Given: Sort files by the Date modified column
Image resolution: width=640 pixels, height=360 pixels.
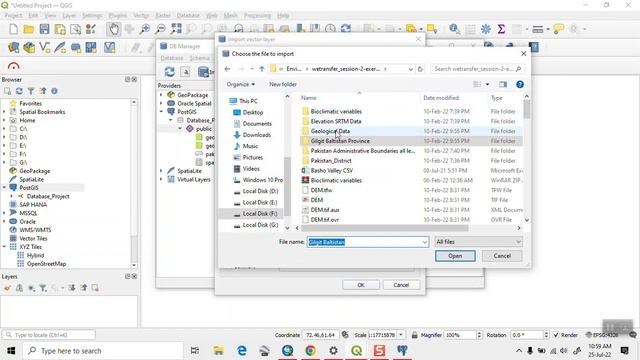Looking at the screenshot, I should tap(441, 98).
